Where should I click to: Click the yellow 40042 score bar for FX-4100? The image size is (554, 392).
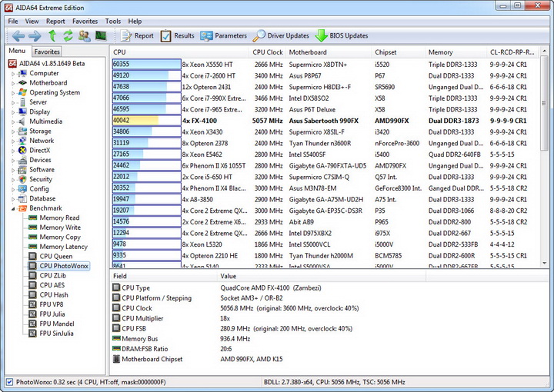147,121
